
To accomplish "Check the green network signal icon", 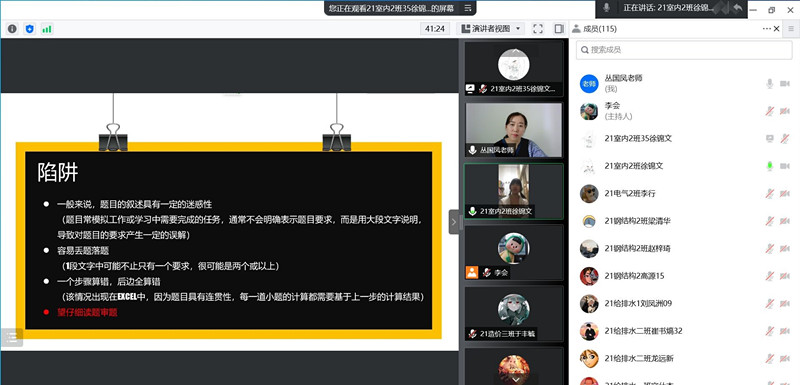I will pos(47,29).
